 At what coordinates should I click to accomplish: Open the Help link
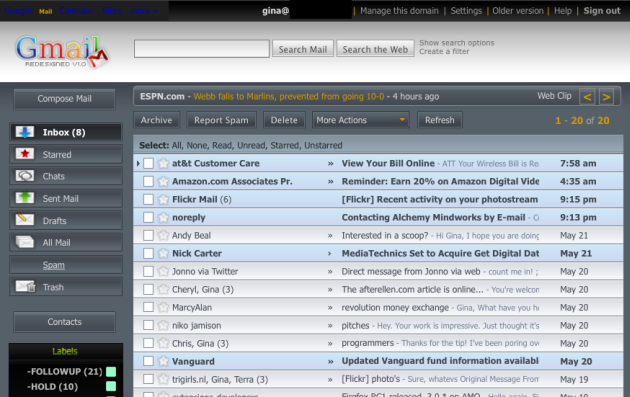pos(562,11)
